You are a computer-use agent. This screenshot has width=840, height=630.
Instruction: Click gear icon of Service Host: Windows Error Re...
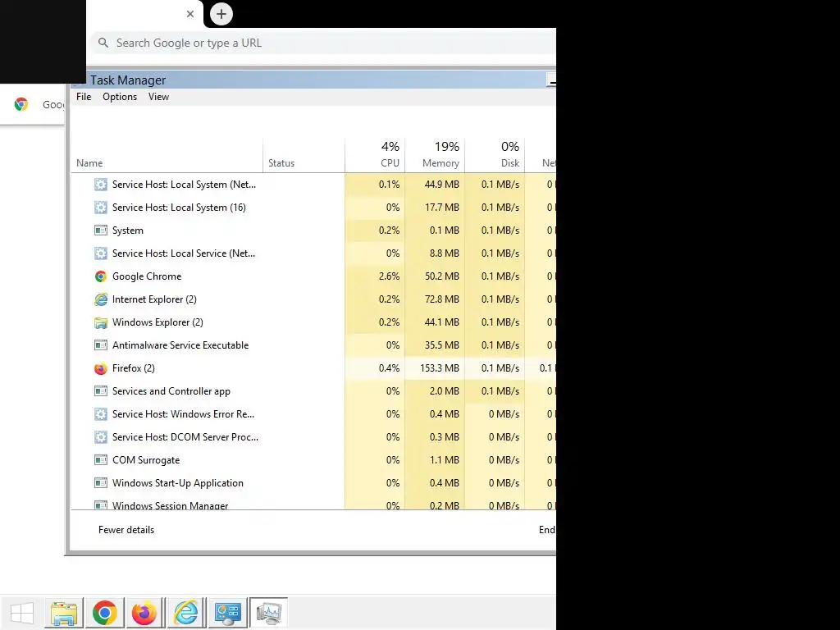click(101, 414)
